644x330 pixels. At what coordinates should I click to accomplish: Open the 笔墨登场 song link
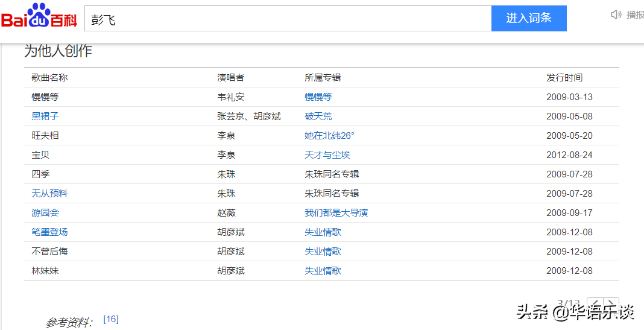point(49,232)
